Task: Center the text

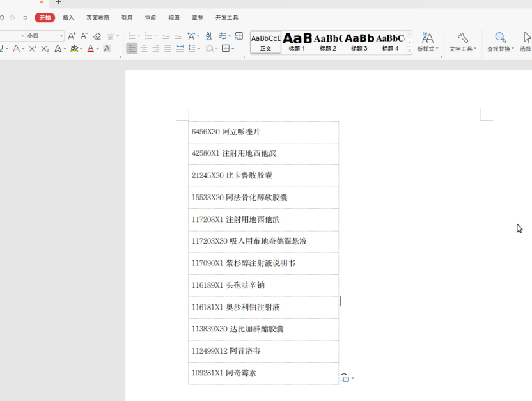Action: [x=144, y=49]
